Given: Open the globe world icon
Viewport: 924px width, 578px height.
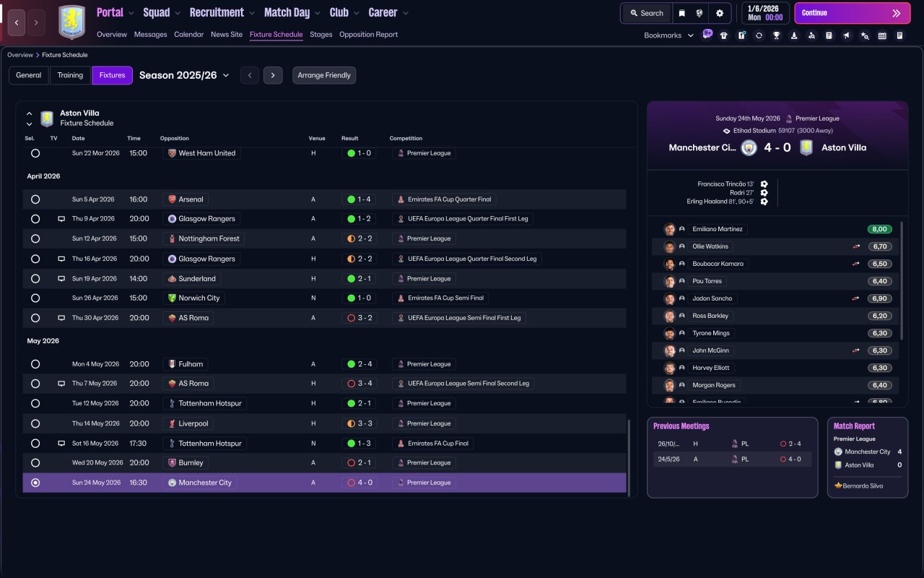Looking at the screenshot, I should click(x=700, y=13).
